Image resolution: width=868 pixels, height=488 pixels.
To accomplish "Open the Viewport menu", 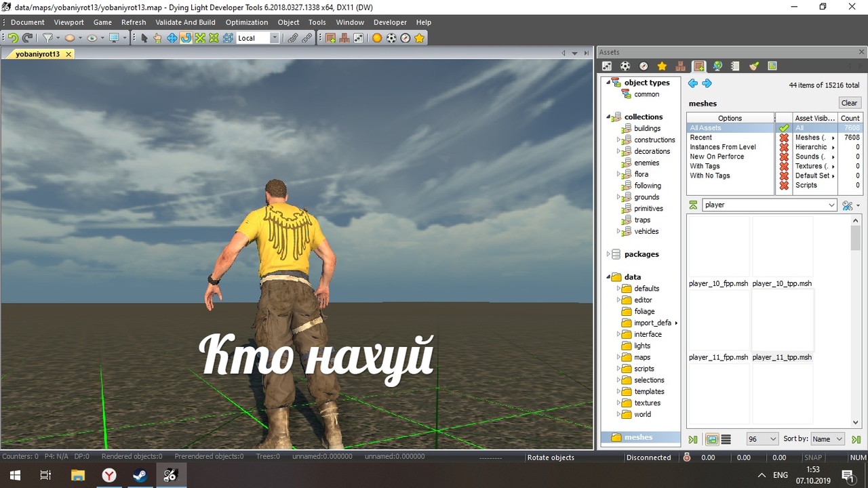I will pyautogui.click(x=69, y=22).
